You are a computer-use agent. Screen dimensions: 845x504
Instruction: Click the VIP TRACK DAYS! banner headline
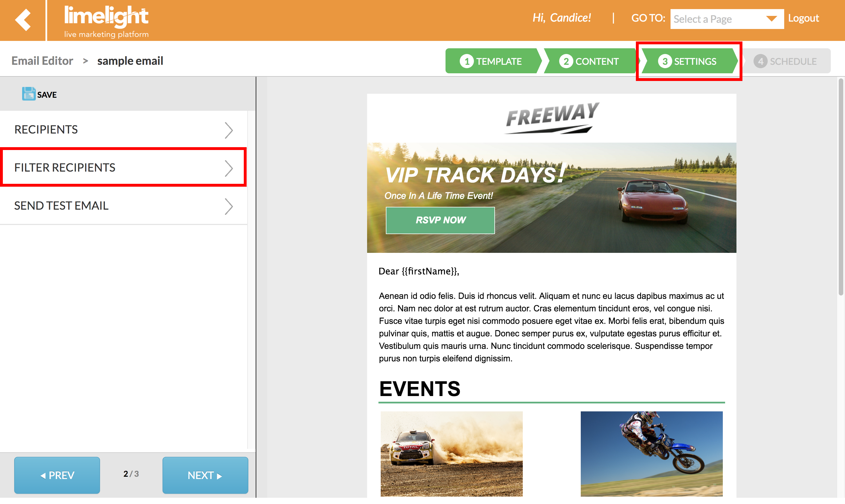(x=475, y=174)
